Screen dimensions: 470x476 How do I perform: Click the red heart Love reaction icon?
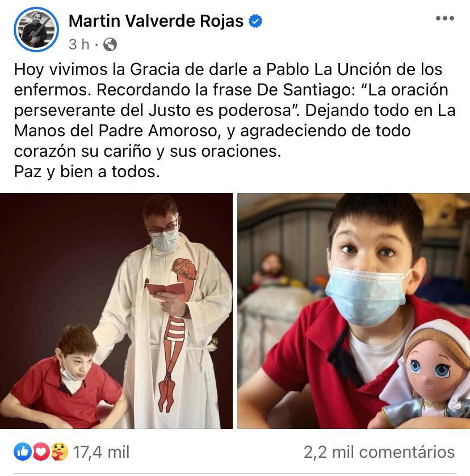coord(41,452)
